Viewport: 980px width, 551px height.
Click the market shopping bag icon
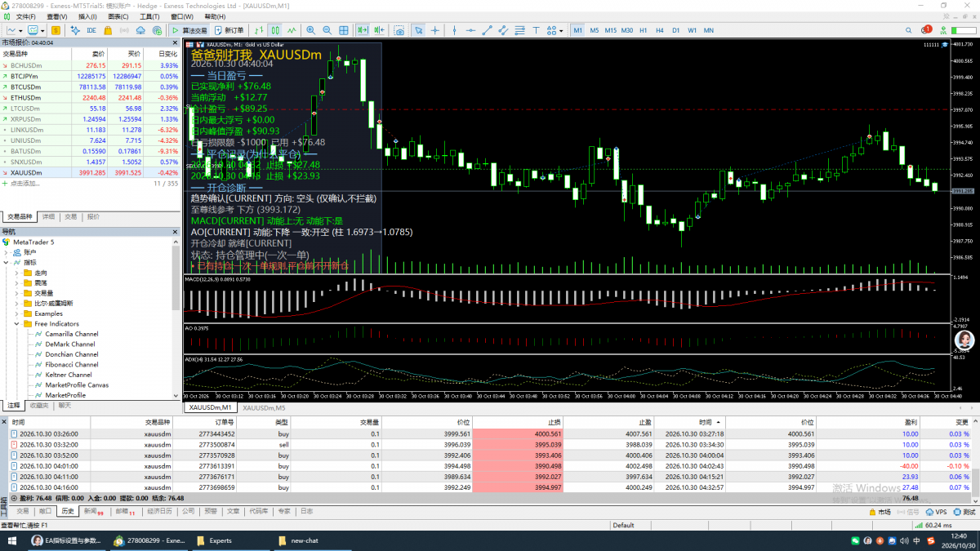coord(109,30)
